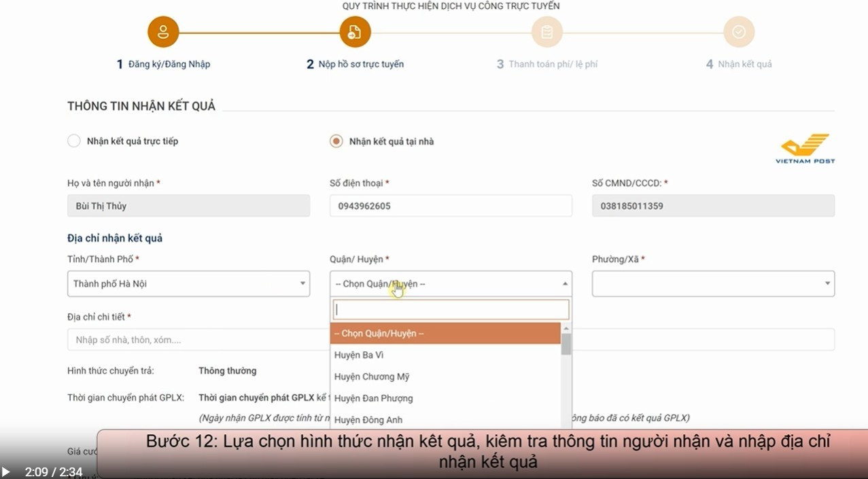Screen dimensions: 868x479
Task: Select the 'Nhận kết quả trực tiếp' radio option
Action: click(73, 141)
